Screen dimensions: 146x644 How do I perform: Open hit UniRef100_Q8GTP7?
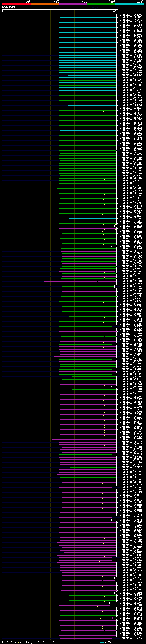[131, 17]
